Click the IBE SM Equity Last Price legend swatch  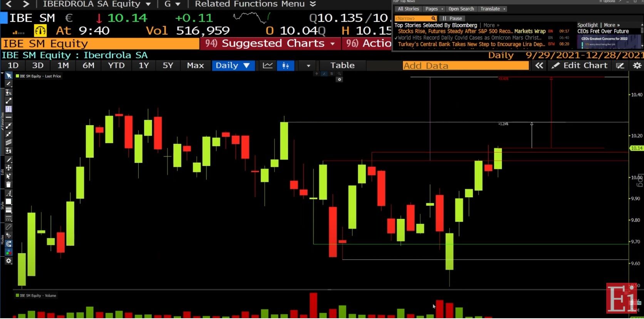tap(17, 76)
